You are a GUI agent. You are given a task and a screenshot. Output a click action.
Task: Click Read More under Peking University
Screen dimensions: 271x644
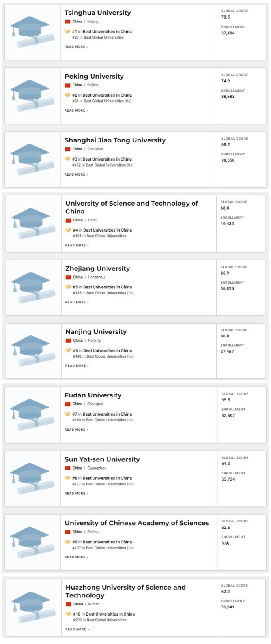[76, 110]
